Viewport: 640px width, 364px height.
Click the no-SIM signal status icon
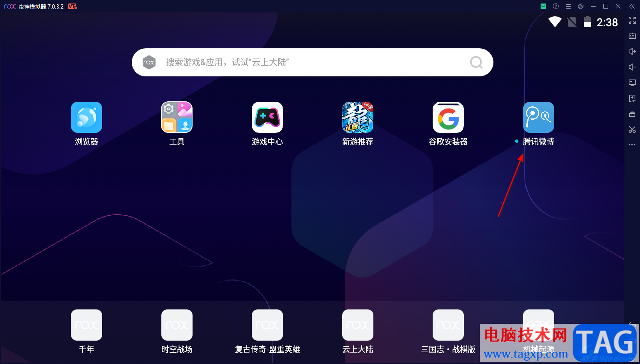click(x=572, y=22)
